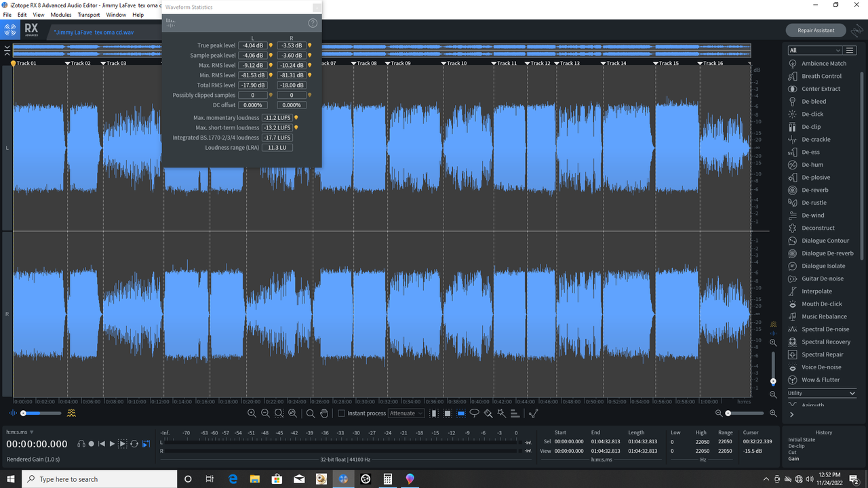Click the record button
868x488 pixels.
91,444
